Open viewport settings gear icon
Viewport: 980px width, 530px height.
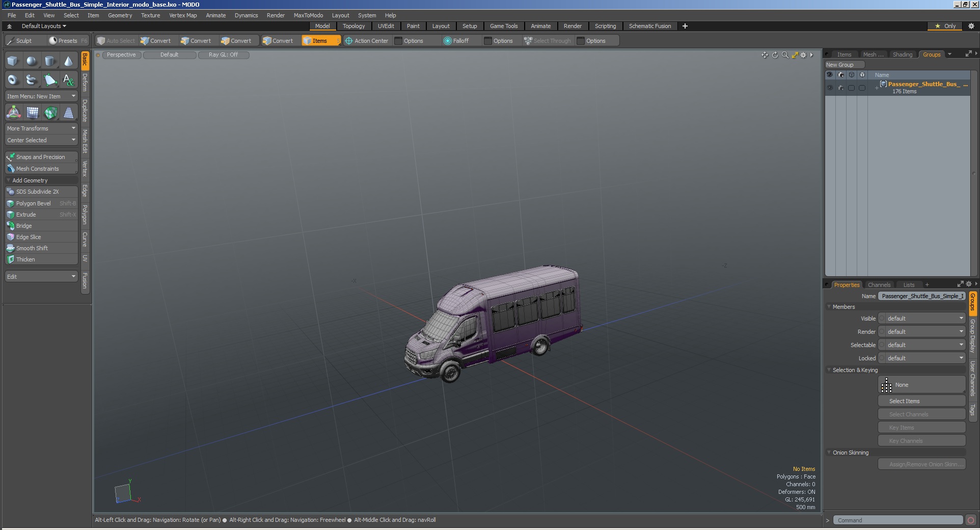[804, 55]
